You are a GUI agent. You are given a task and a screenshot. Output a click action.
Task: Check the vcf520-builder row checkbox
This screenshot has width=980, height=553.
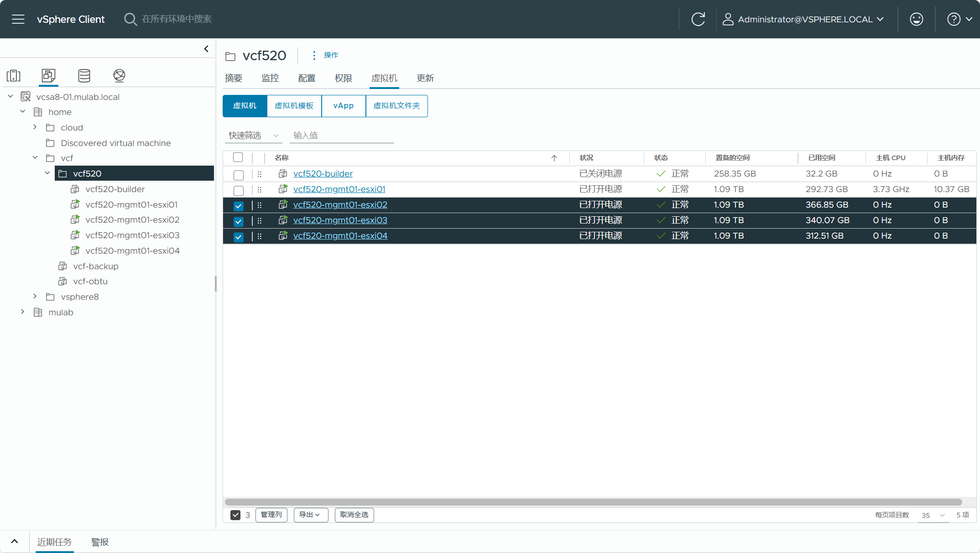point(238,175)
